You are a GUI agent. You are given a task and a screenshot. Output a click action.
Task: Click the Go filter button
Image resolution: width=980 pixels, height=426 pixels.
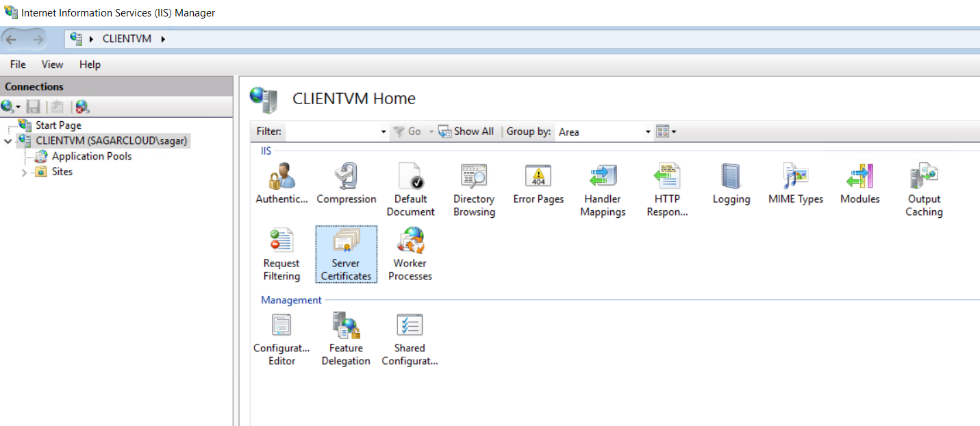click(x=408, y=131)
